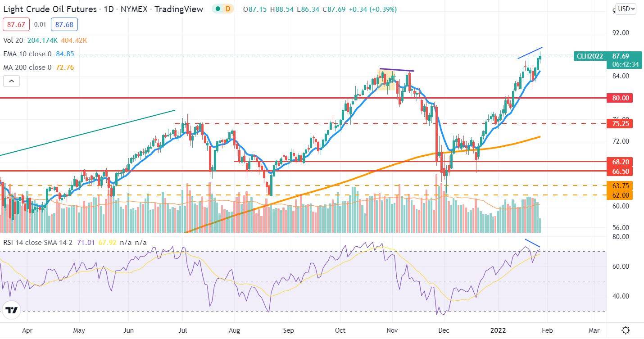Collapse the indicator legend with the chevron
This screenshot has width=644, height=339.
point(11,81)
